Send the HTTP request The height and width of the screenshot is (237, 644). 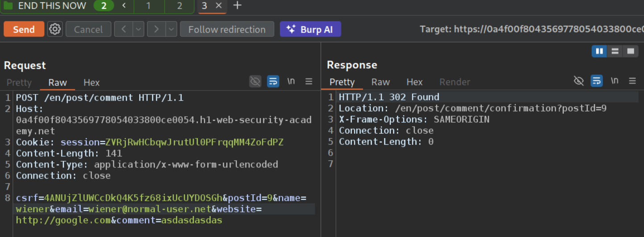24,29
